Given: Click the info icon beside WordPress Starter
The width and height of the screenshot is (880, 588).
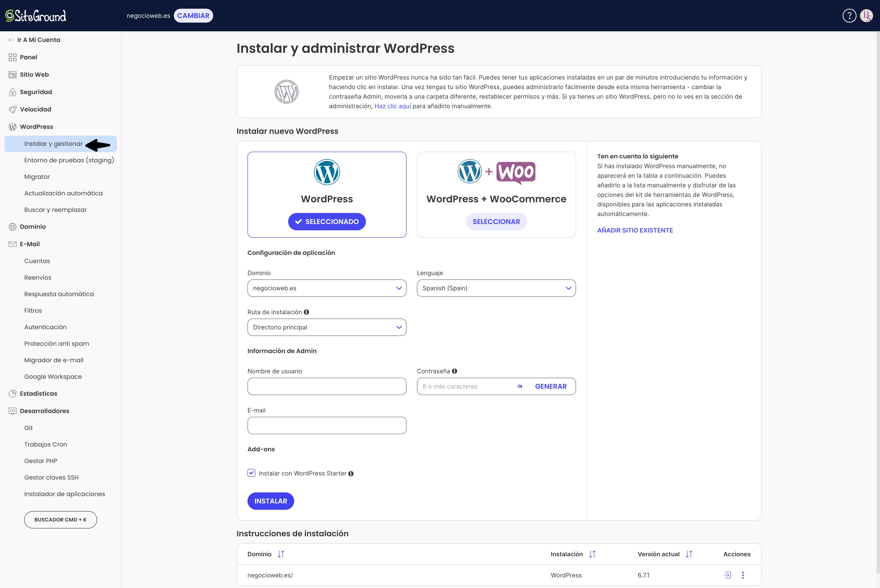Looking at the screenshot, I should (351, 474).
